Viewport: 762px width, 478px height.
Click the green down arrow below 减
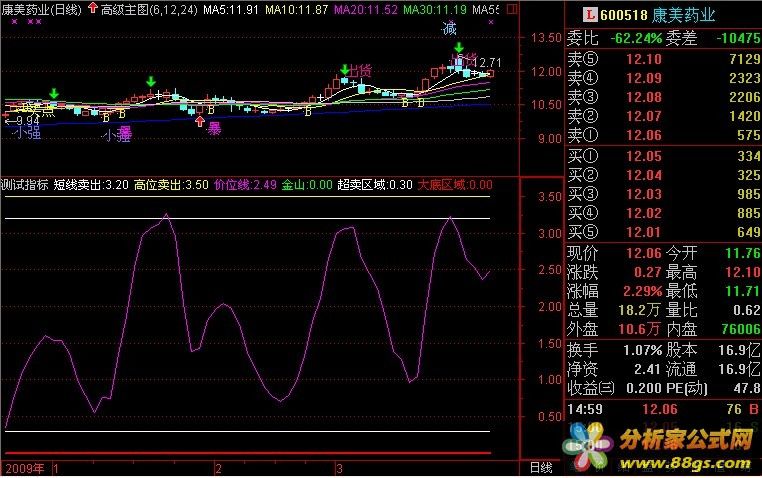point(459,47)
